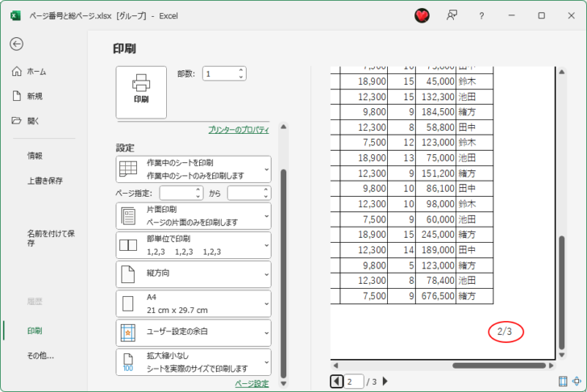Image resolution: width=587 pixels, height=392 pixels.
Task: Choose 名前を付けて保存 in the sidebar
Action: (51, 238)
